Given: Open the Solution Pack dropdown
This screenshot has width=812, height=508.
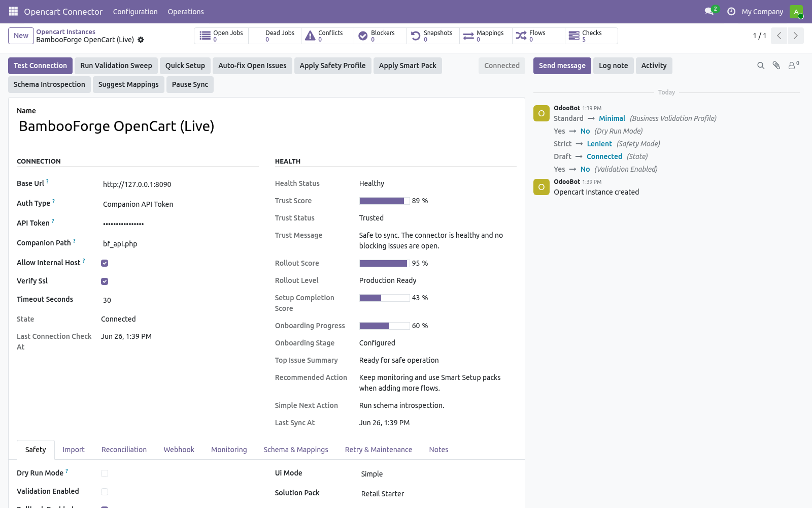Looking at the screenshot, I should coord(438,494).
